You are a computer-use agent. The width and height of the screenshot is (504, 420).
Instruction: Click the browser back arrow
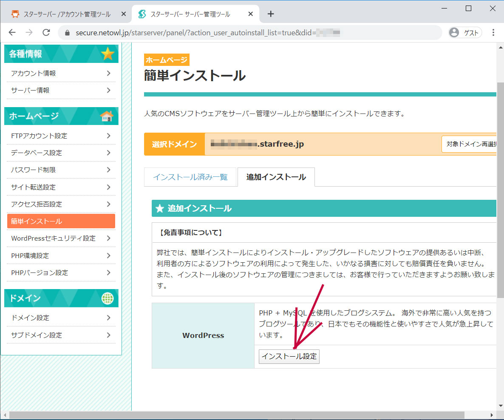click(12, 32)
